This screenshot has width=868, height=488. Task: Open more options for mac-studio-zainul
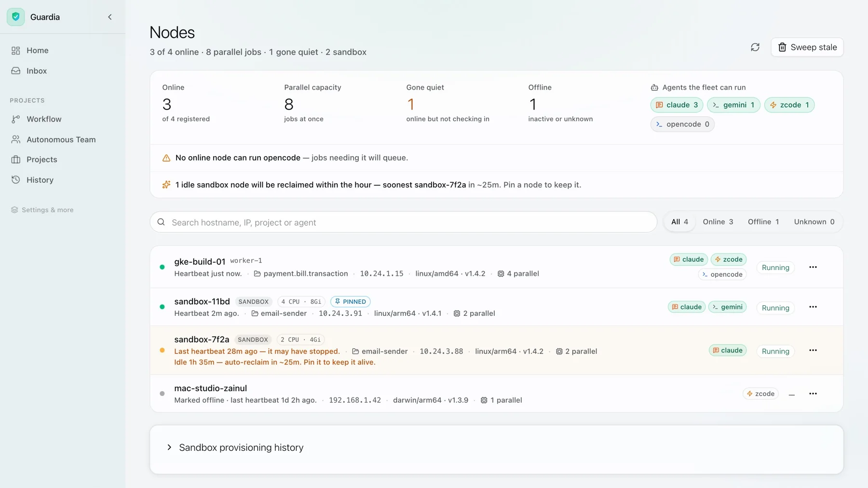[813, 394]
